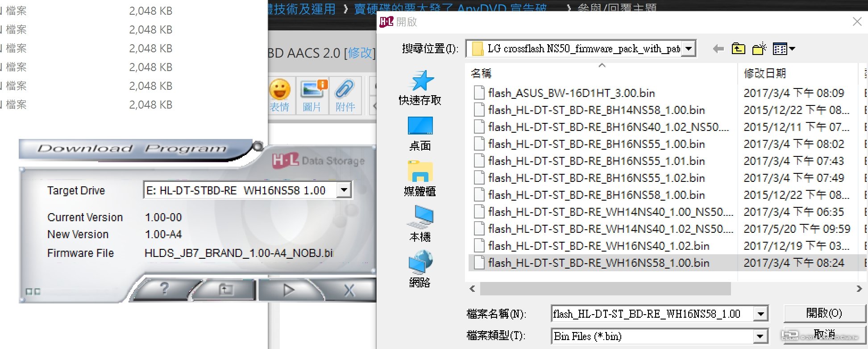The image size is (868, 349).
Task: Click the modified date 2017/3/4 下午 06:35
Action: 794,212
